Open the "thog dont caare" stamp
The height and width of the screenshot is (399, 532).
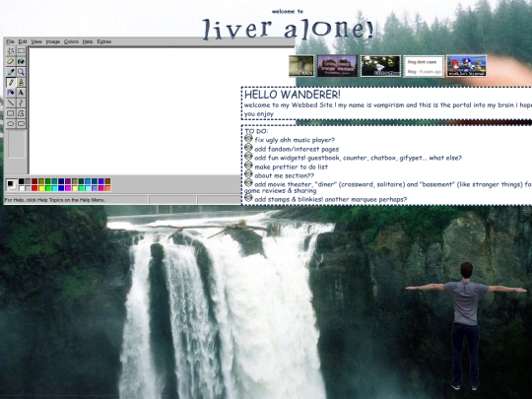424,66
